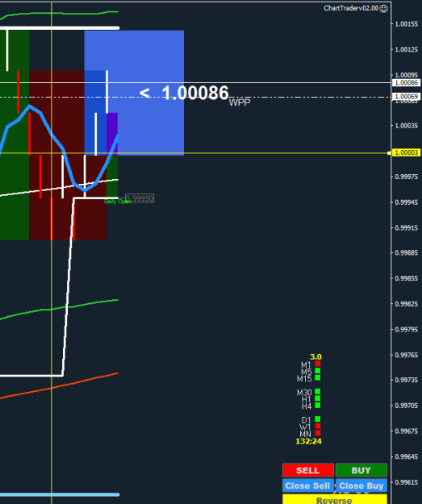Click the MN red trend indicator square
This screenshot has width=422, height=504.
318,433
